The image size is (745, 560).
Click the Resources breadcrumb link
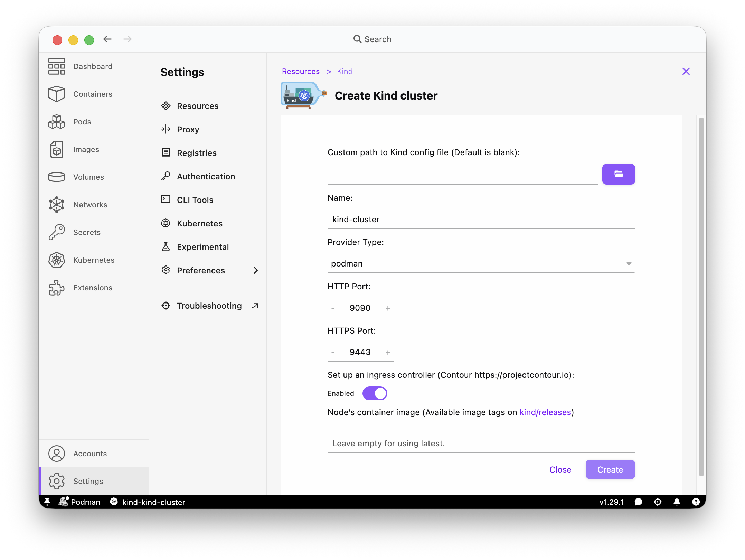pyautogui.click(x=301, y=71)
